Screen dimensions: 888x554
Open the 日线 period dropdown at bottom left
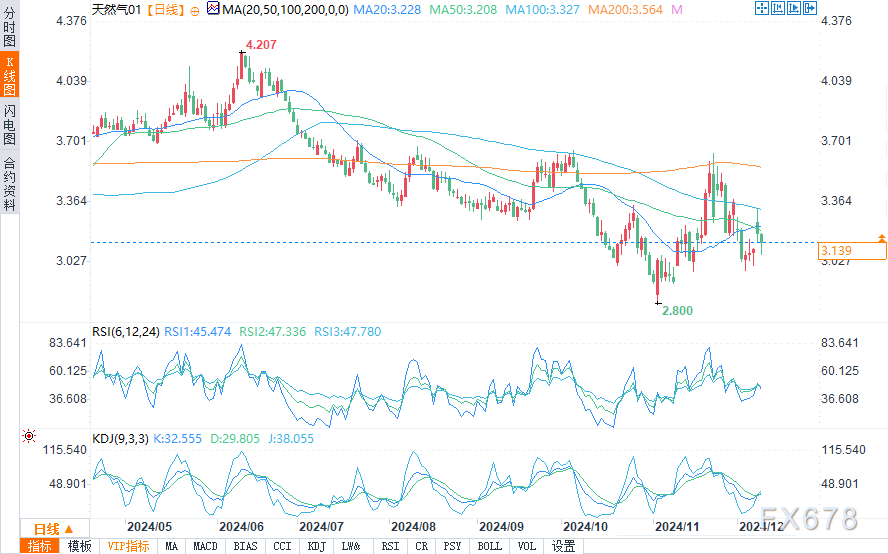pyautogui.click(x=54, y=529)
